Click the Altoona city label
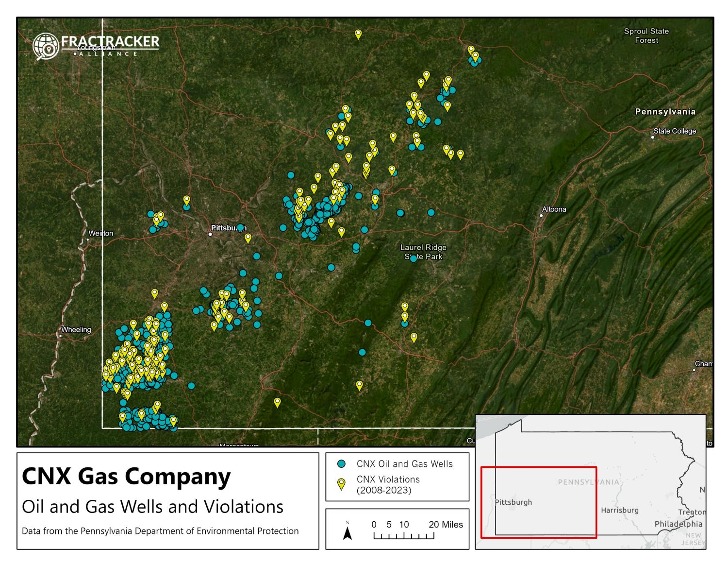Image resolution: width=728 pixels, height=563 pixels. (x=554, y=209)
